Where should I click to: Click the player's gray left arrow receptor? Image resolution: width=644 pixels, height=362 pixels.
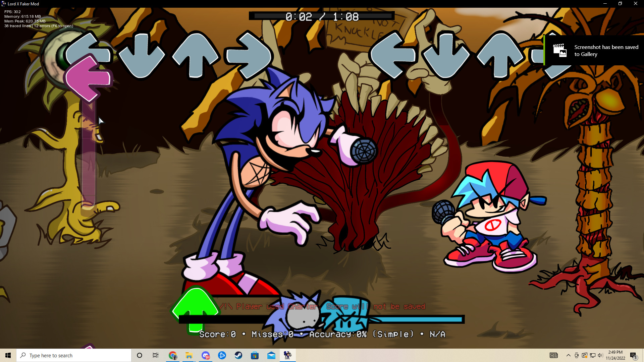(392, 55)
